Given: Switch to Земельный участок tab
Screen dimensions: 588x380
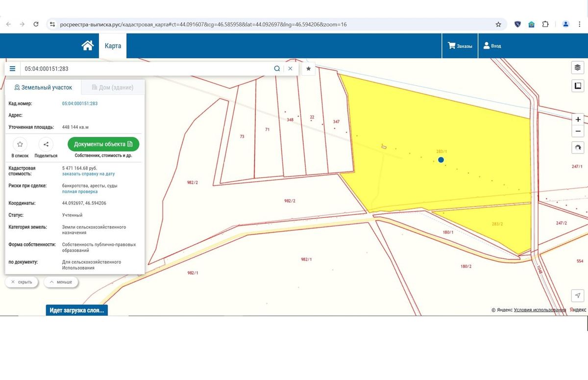Looking at the screenshot, I should coord(43,87).
